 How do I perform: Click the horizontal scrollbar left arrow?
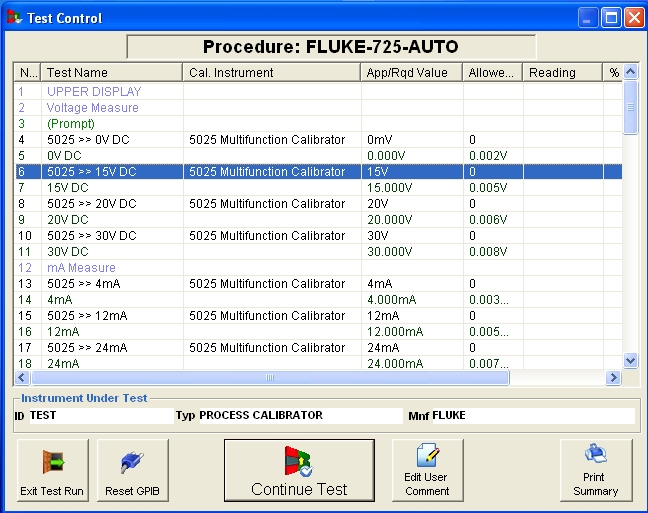click(x=21, y=378)
